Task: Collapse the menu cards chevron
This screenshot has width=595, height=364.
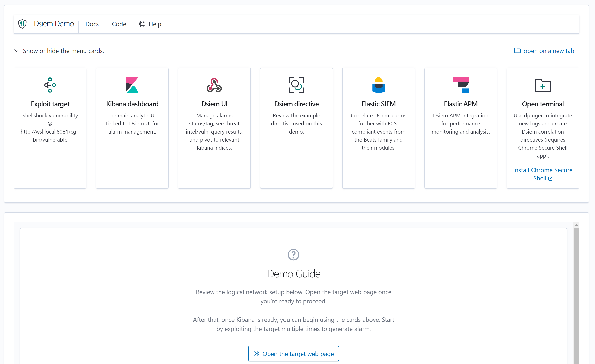Action: pyautogui.click(x=17, y=51)
